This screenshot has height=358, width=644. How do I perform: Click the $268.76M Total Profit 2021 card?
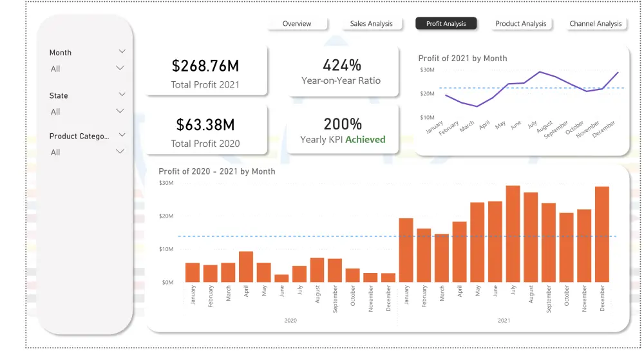tap(206, 71)
